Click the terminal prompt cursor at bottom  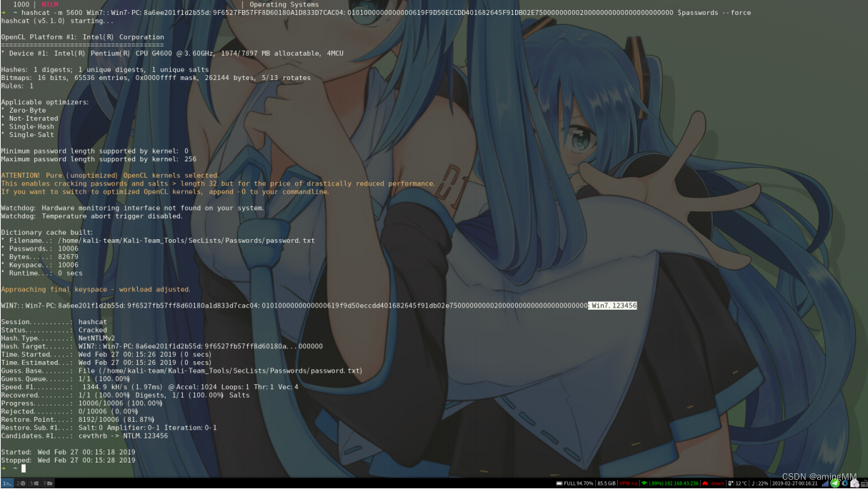tap(23, 468)
